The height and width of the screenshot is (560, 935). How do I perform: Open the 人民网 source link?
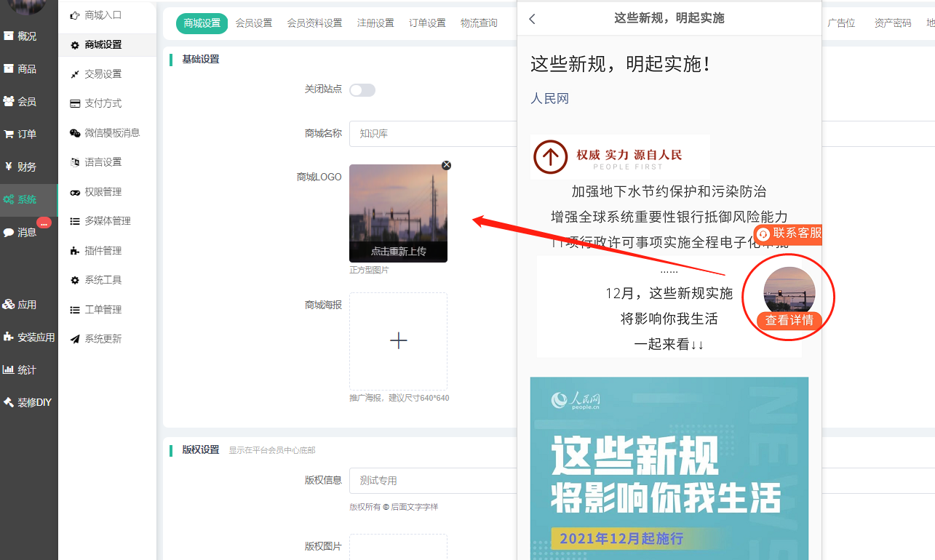pos(549,98)
